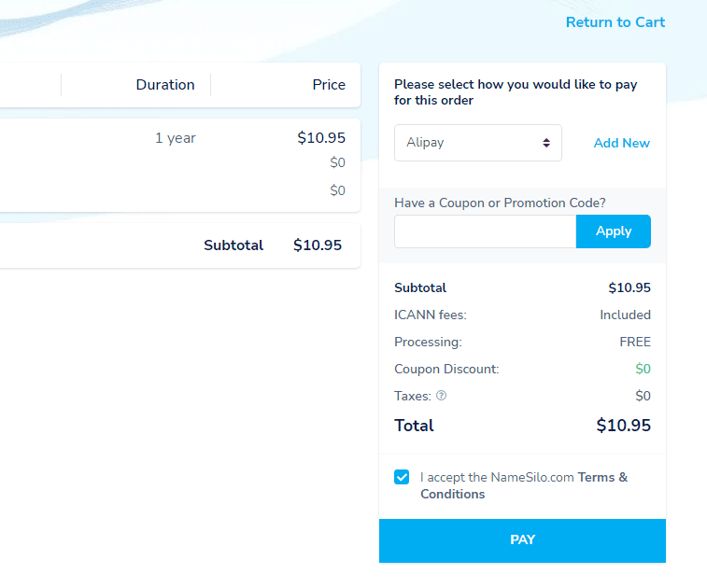Click the blue PAY button

[x=522, y=540]
